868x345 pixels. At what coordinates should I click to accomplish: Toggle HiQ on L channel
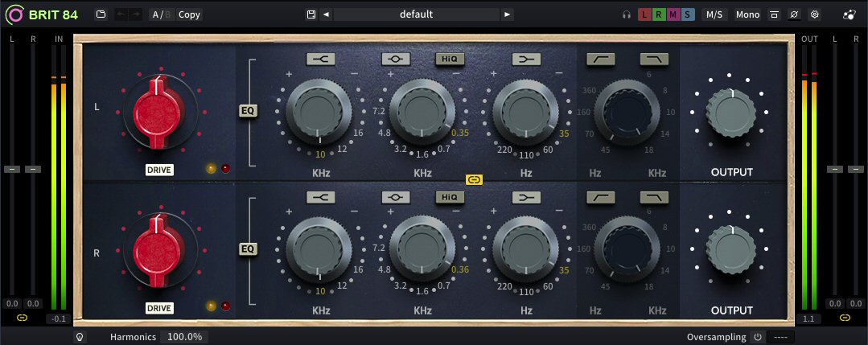450,60
